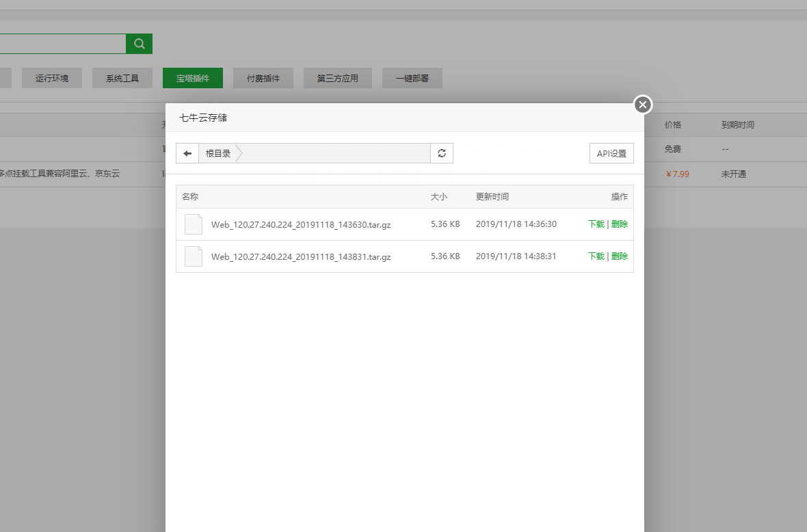Image resolution: width=807 pixels, height=532 pixels.
Task: Click the 名称 column header
Action: pos(190,196)
